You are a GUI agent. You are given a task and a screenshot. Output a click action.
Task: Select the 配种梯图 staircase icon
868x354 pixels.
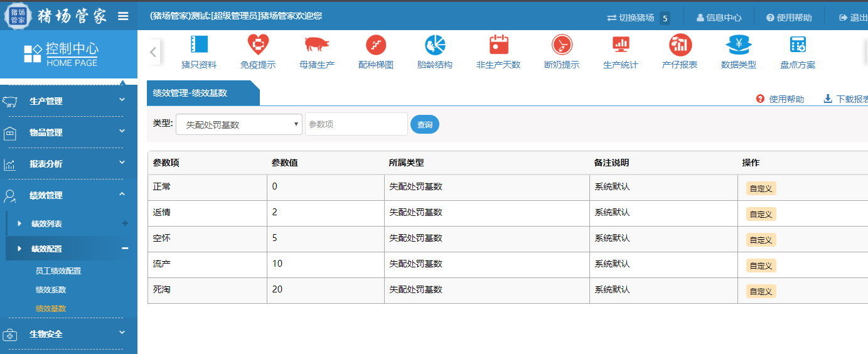(376, 45)
